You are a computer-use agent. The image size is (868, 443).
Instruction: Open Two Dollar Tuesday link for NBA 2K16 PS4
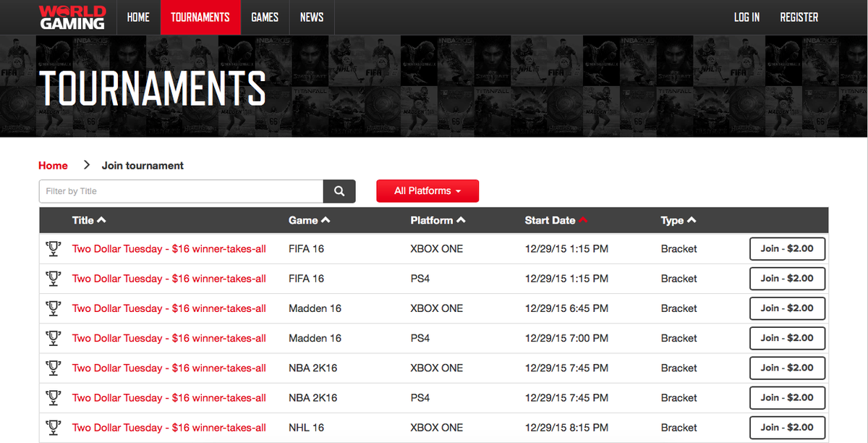point(169,397)
